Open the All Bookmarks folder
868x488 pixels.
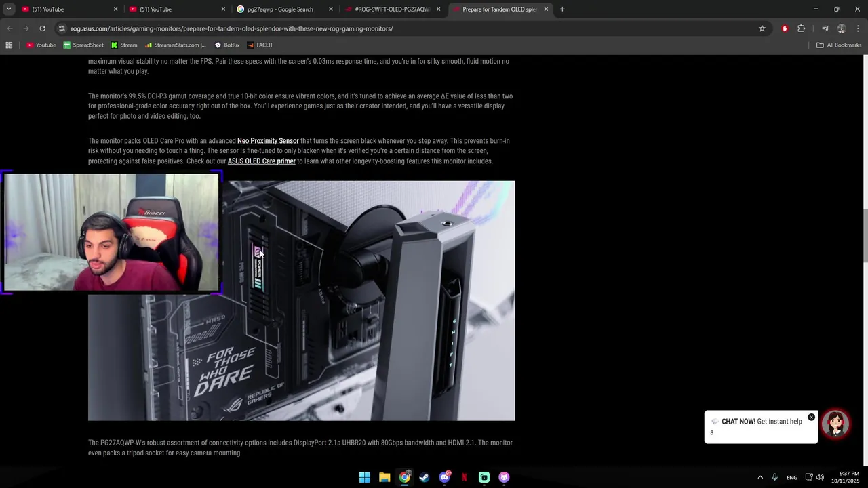tap(839, 45)
